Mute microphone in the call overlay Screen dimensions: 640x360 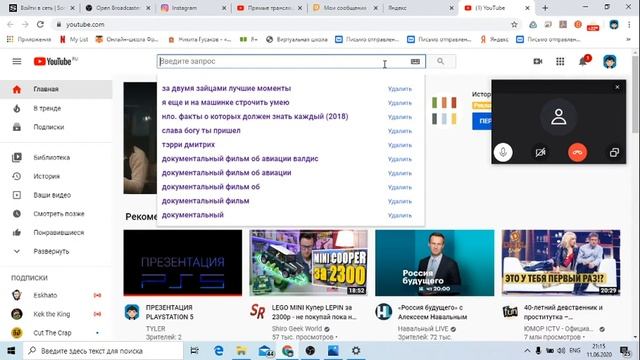click(503, 152)
